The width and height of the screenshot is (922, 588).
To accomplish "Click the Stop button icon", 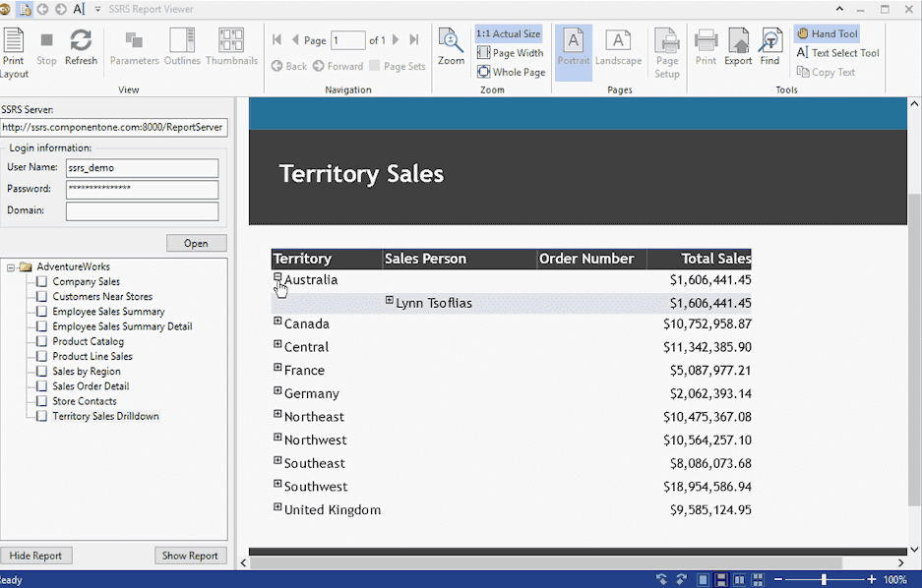I will (x=46, y=40).
